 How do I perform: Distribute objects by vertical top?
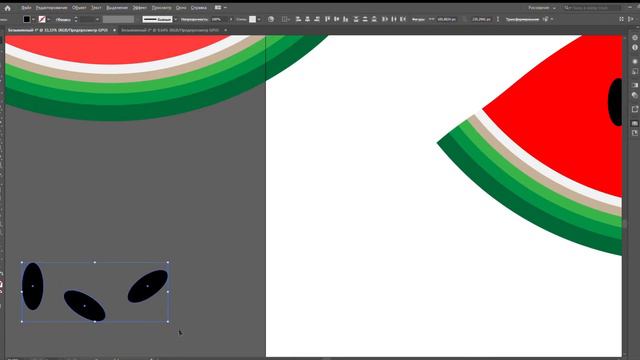[x=356, y=19]
